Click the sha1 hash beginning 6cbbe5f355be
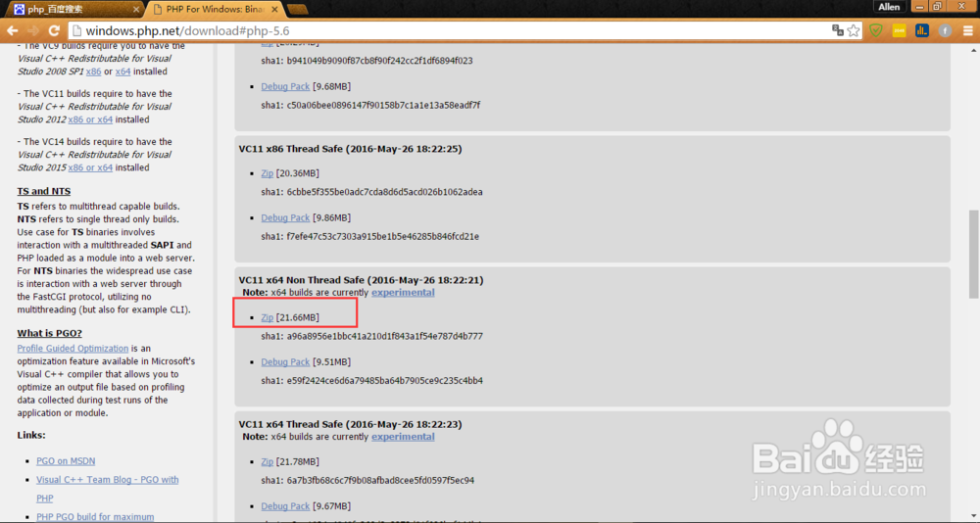Viewport: 980px width, 523px height. 384,192
